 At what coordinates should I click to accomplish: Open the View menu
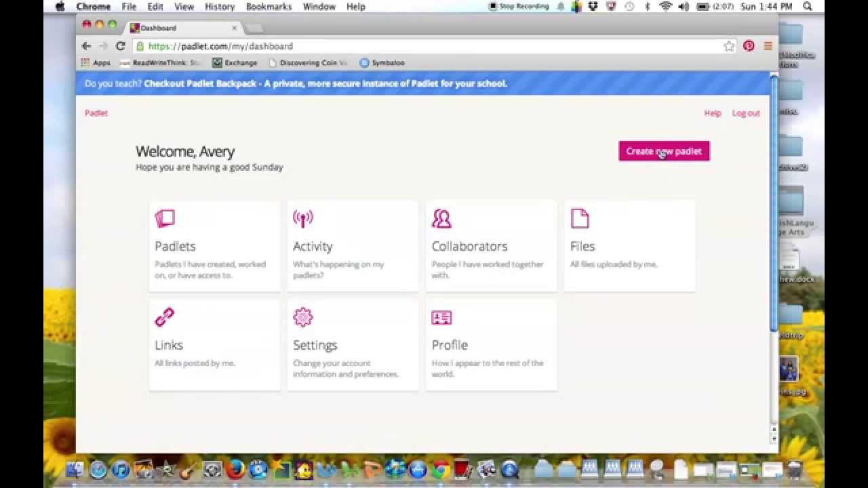[184, 6]
